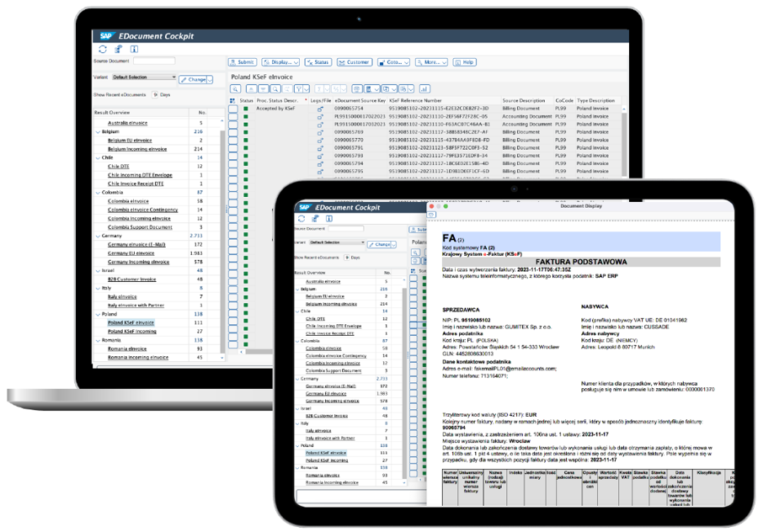Open Variant Default Selection dropdown on tablet
The image size is (758, 532).
pos(337,242)
